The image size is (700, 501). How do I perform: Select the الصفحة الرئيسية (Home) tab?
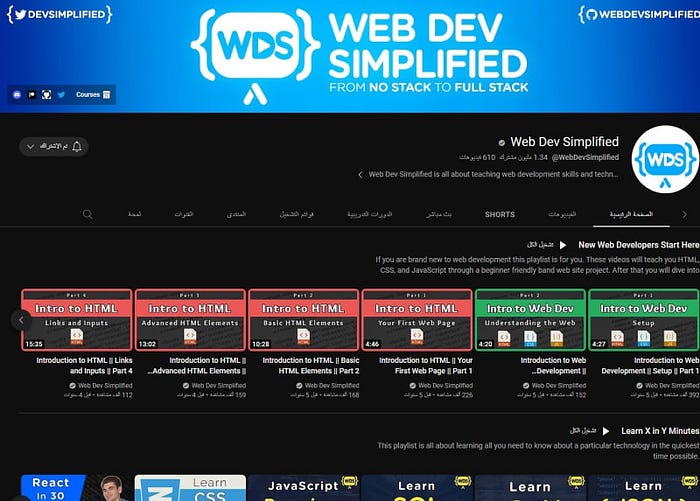tap(631, 214)
